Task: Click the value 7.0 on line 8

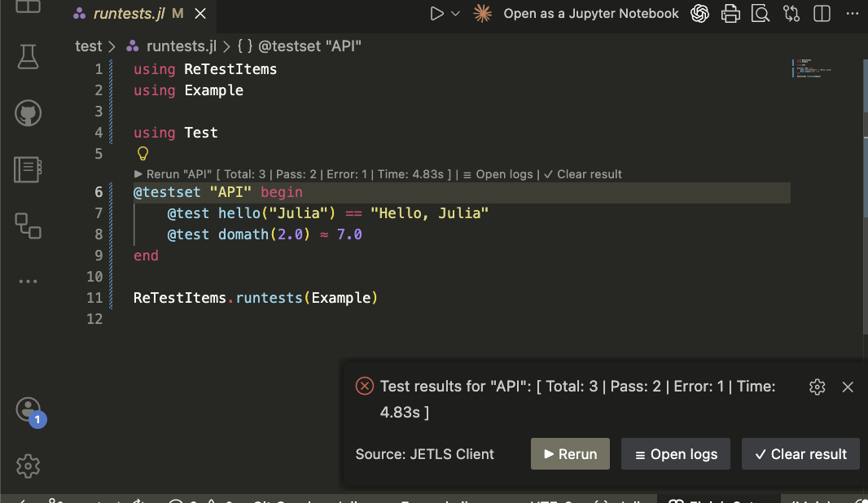Action: (x=349, y=234)
